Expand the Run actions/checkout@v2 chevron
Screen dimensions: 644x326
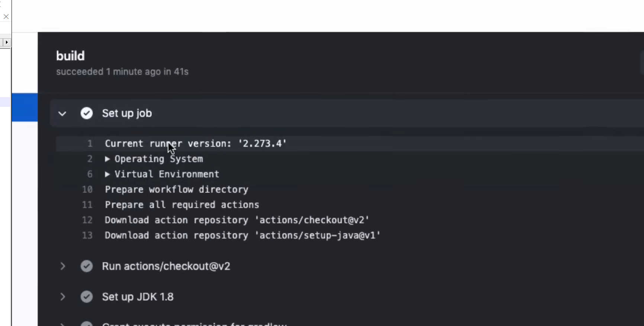coord(62,266)
